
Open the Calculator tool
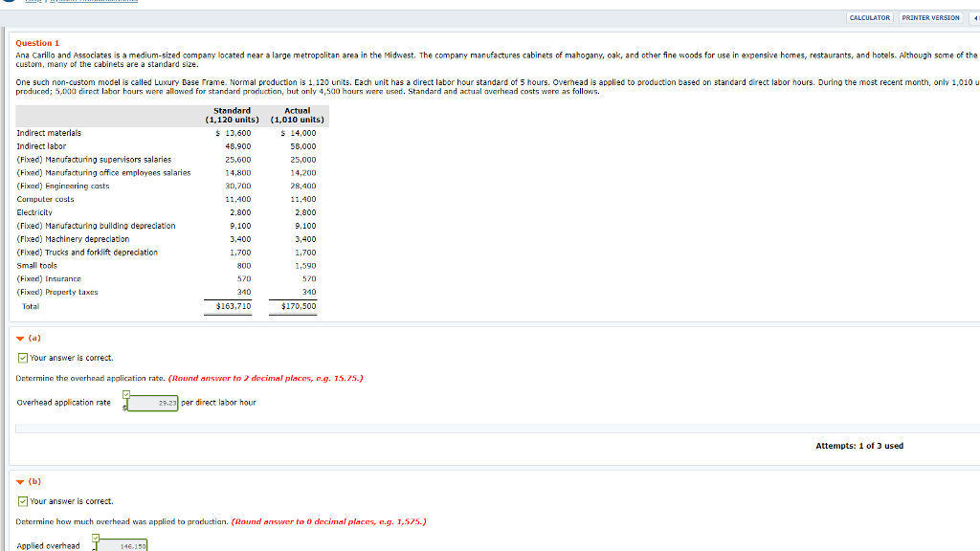pos(869,17)
